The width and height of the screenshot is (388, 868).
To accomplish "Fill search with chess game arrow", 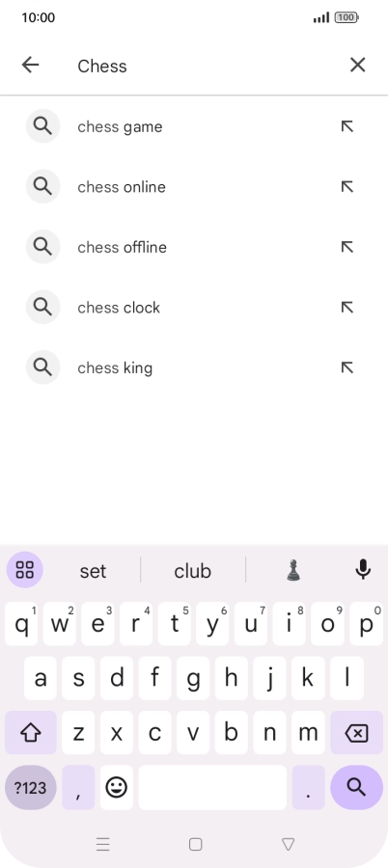I will coord(347,126).
